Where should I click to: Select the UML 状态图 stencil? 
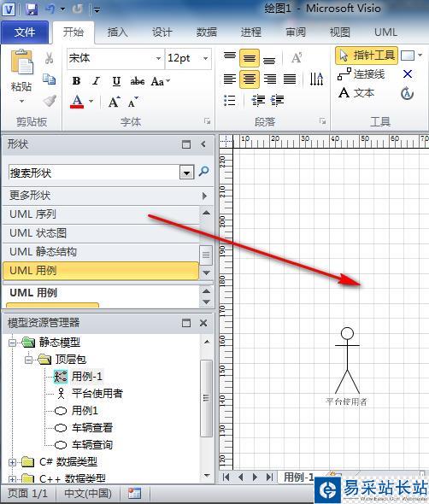[x=101, y=232]
